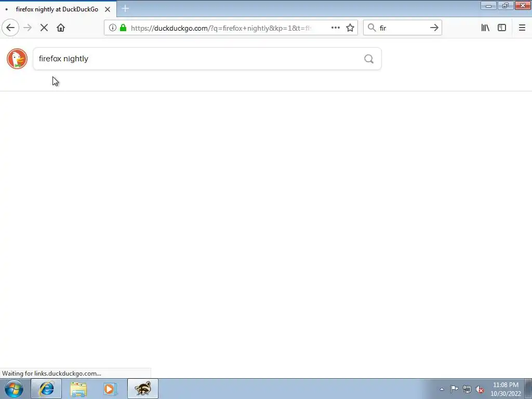Go back to the previous page
The height and width of the screenshot is (399, 532).
pos(10,28)
